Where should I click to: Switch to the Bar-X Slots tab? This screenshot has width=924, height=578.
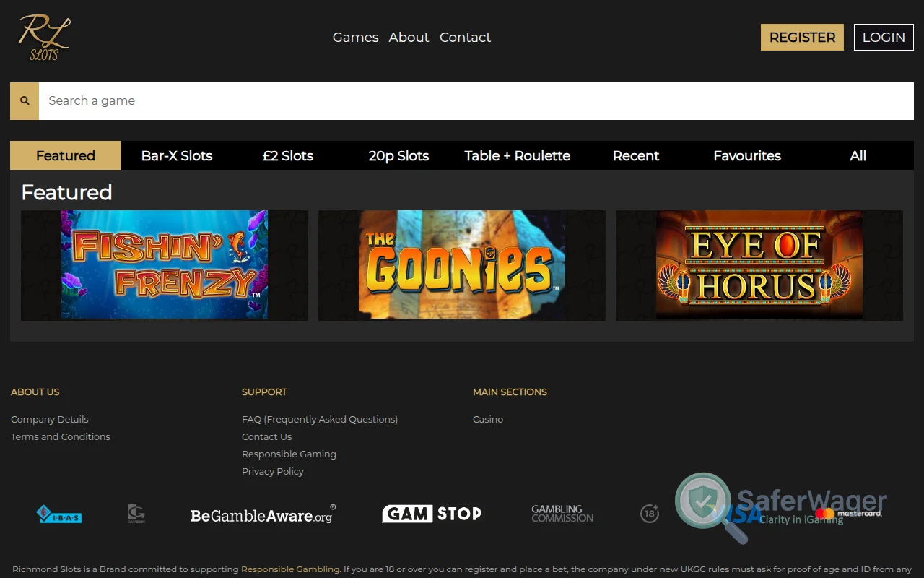click(x=177, y=155)
